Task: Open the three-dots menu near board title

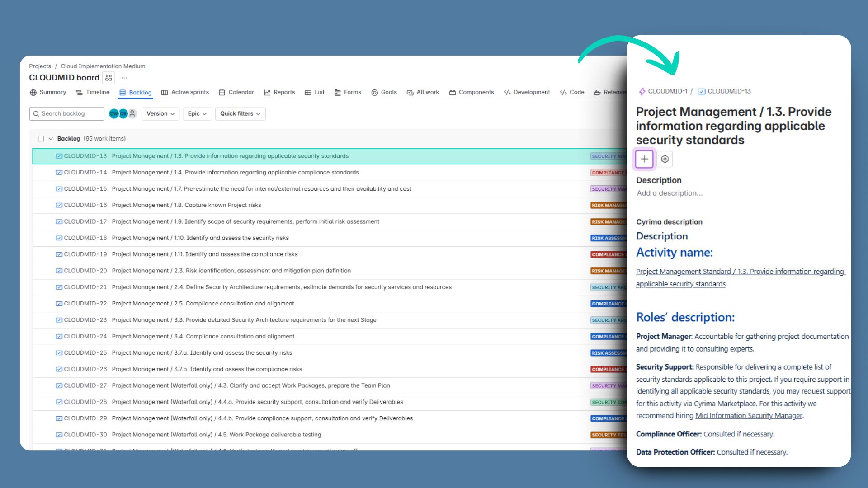Action: (x=124, y=78)
